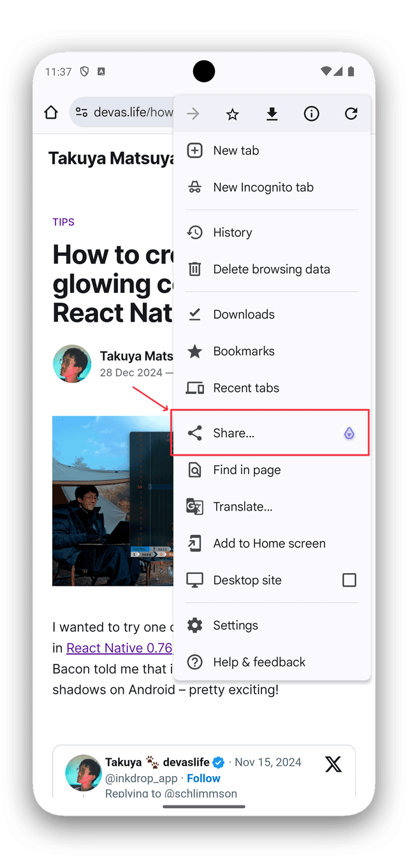Open History from the menu

[x=232, y=233]
